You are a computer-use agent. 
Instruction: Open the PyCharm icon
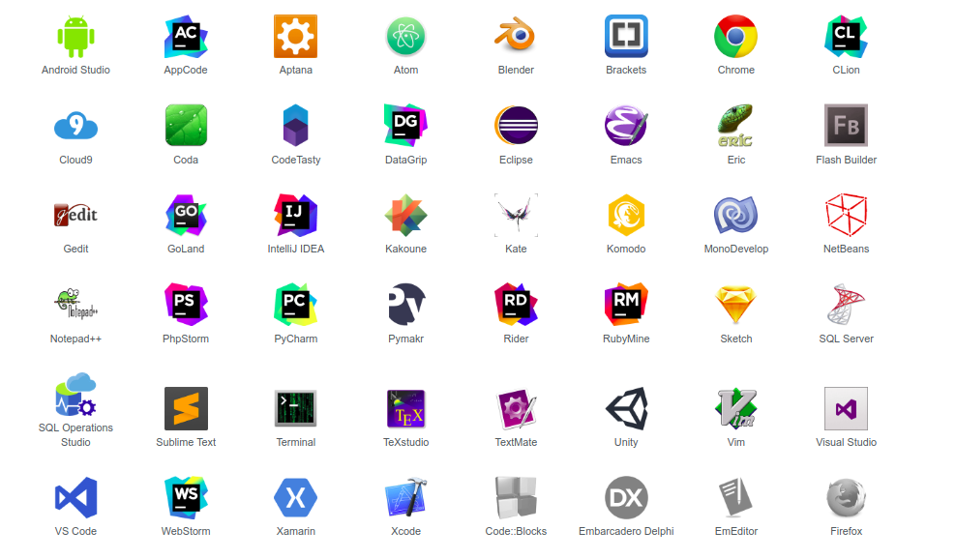tap(296, 304)
